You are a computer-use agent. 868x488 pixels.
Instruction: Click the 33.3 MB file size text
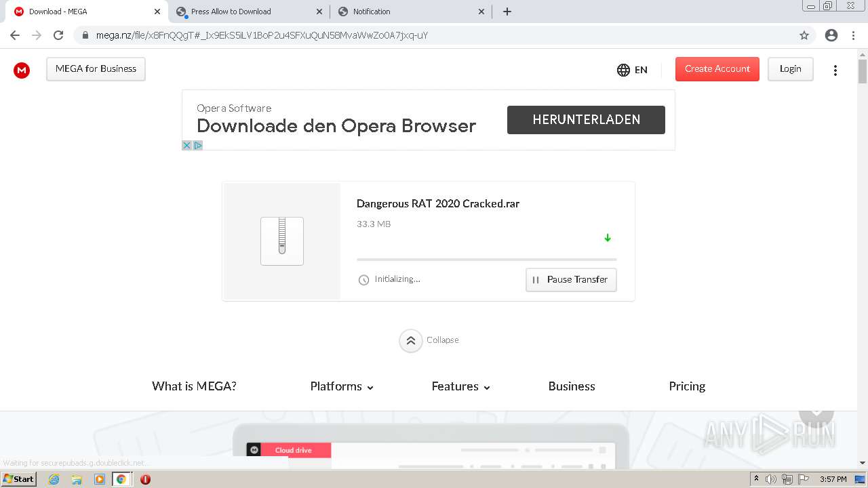374,224
